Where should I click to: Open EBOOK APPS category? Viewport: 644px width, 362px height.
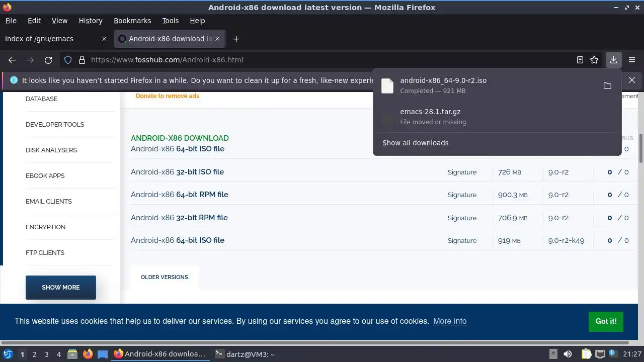45,176
